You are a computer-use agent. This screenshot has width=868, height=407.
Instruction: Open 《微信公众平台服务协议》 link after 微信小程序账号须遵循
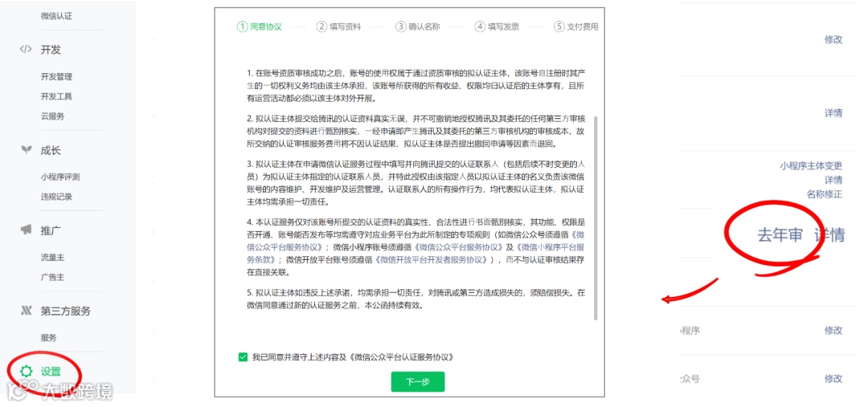458,246
